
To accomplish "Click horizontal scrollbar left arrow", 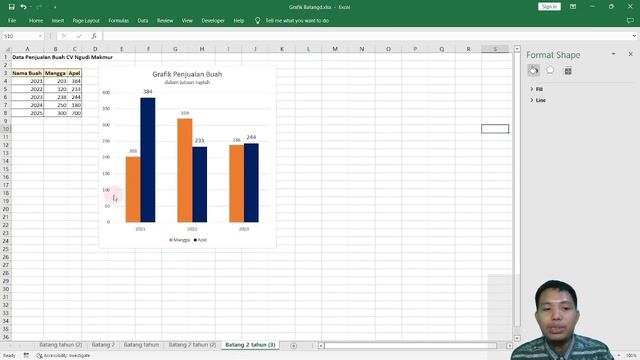I will coord(321,346).
